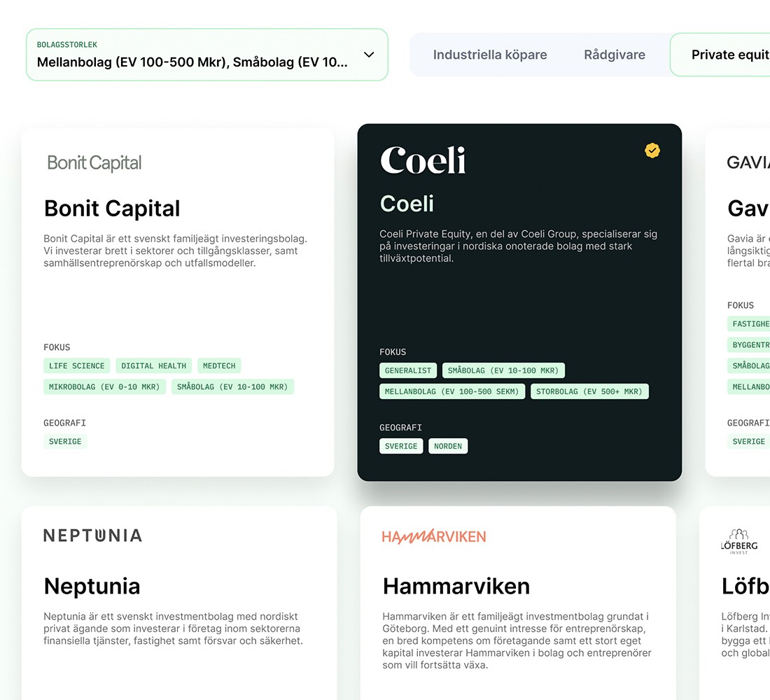770x700 pixels.
Task: Click the Neptunia logo
Action: (x=93, y=535)
